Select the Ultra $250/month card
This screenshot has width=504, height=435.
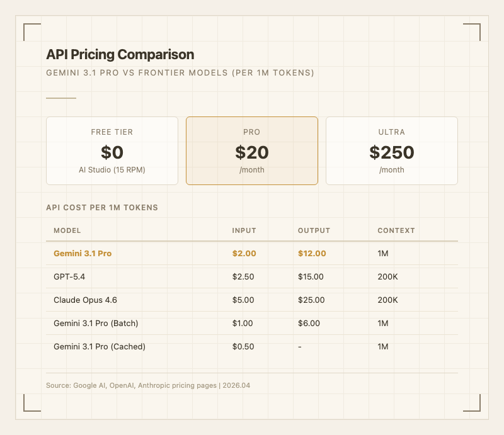[391, 150]
